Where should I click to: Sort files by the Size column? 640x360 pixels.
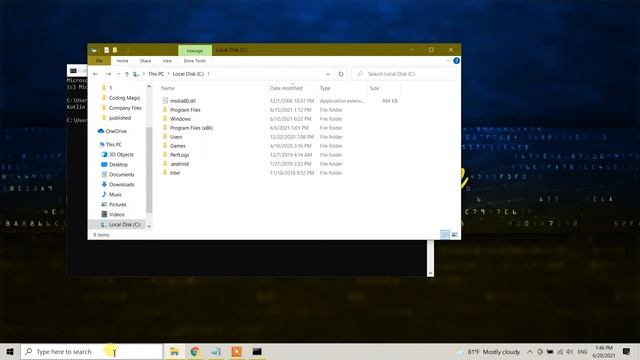(x=374, y=88)
